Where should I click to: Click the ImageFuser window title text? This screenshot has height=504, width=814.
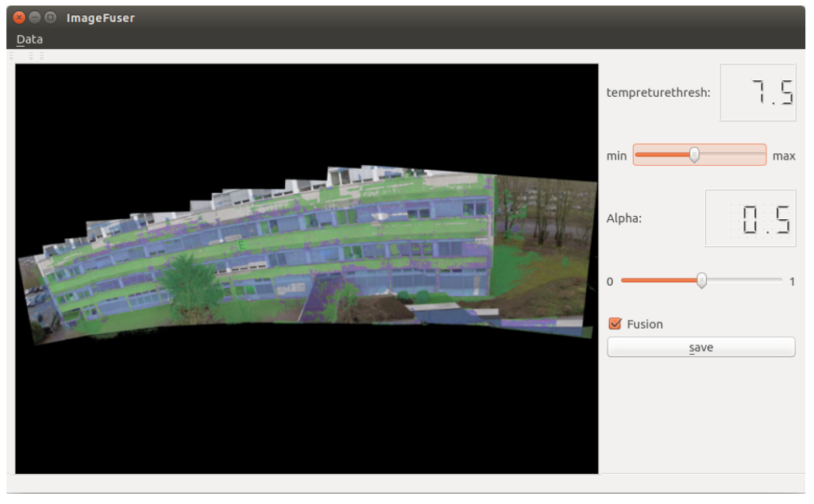(x=101, y=17)
